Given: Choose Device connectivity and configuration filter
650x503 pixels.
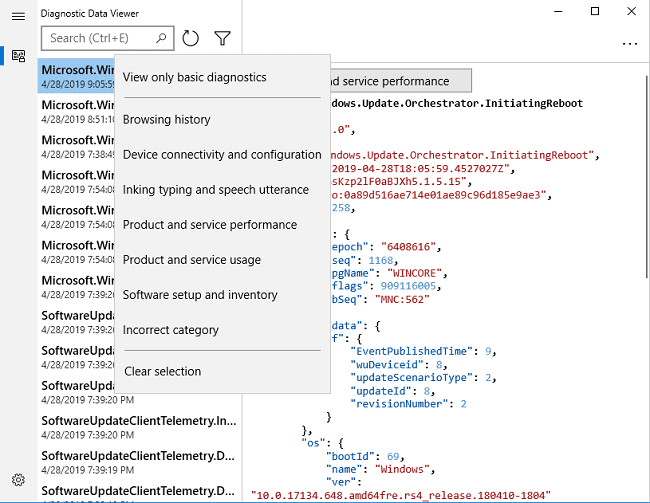Looking at the screenshot, I should (x=222, y=155).
